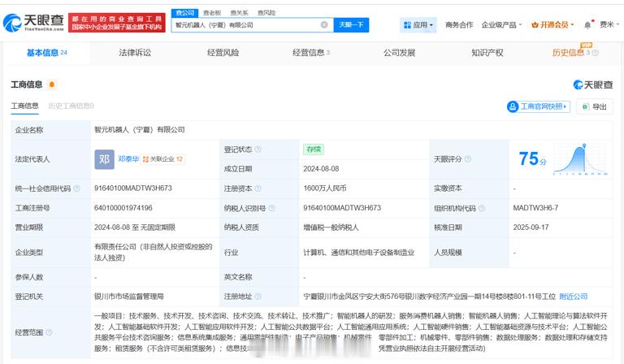Open the 邓泰华 profile link

tap(128, 158)
